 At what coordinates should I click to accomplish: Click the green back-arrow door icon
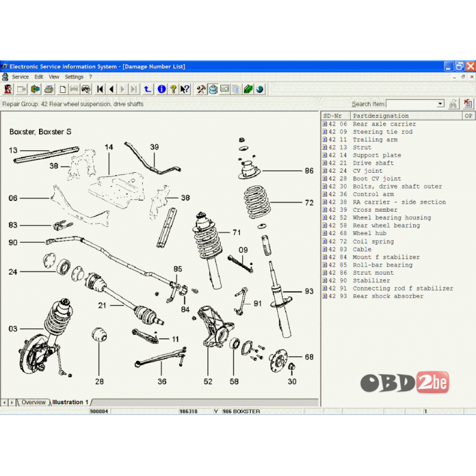(35, 89)
